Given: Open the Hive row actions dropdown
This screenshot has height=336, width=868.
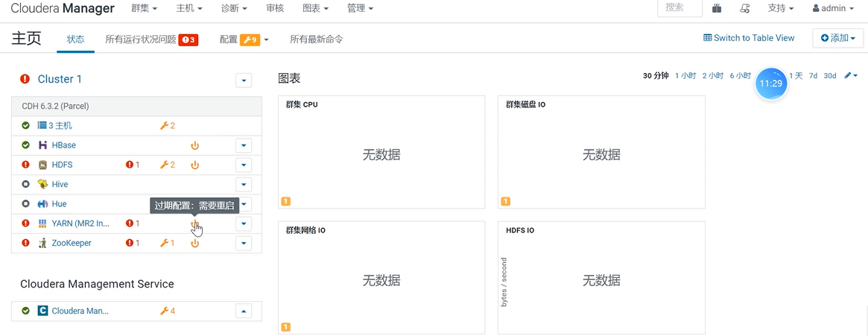Looking at the screenshot, I should [244, 184].
